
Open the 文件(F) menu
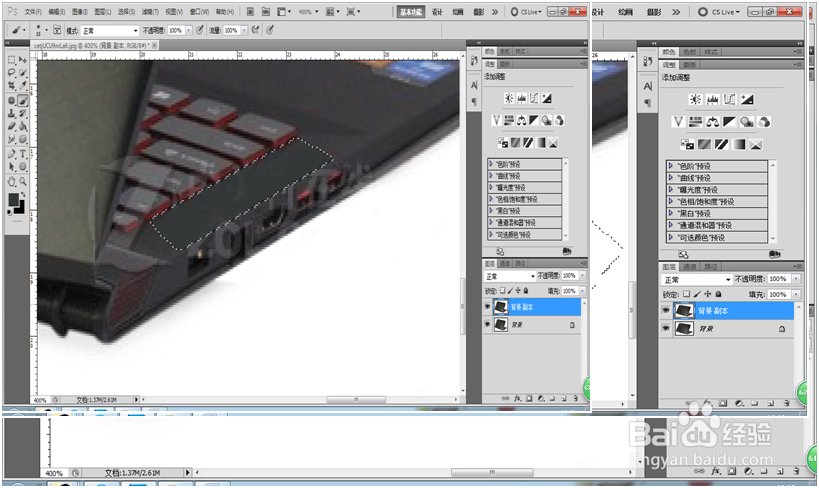33,11
